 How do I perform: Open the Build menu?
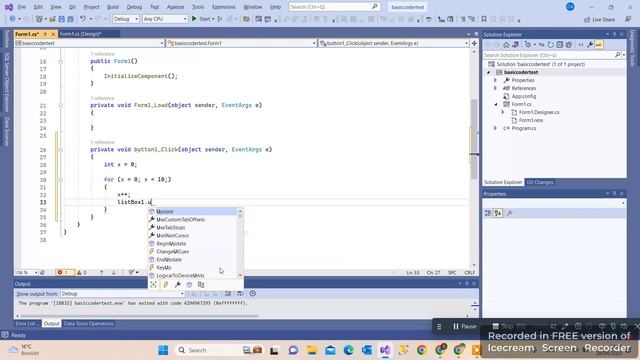click(x=113, y=7)
